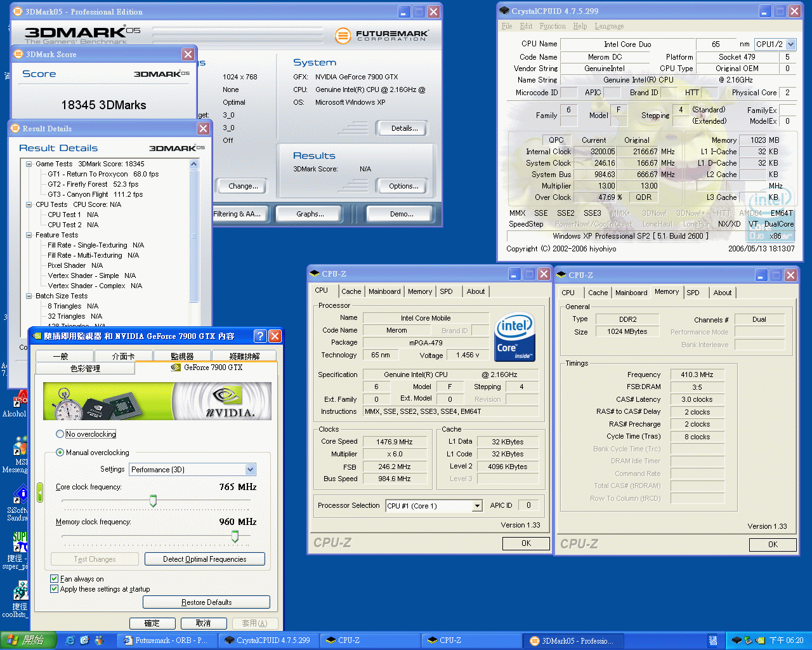812x650 pixels.
Task: Select the GT1 - Return To Proxycon row
Action: point(103,174)
